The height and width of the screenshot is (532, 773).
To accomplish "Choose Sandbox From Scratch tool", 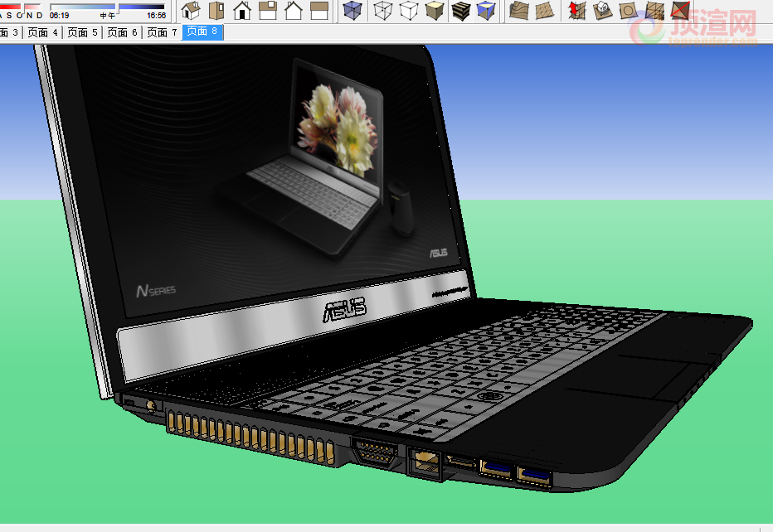I will (545, 10).
